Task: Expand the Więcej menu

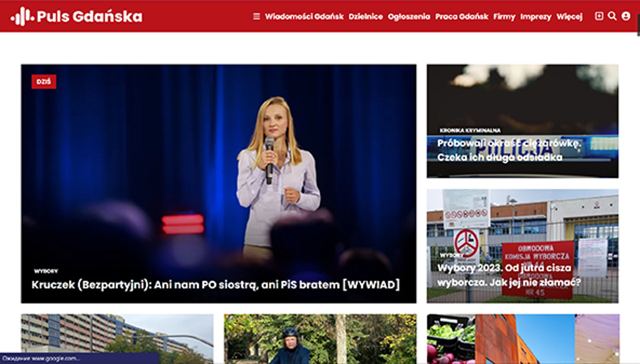Action: click(x=569, y=17)
